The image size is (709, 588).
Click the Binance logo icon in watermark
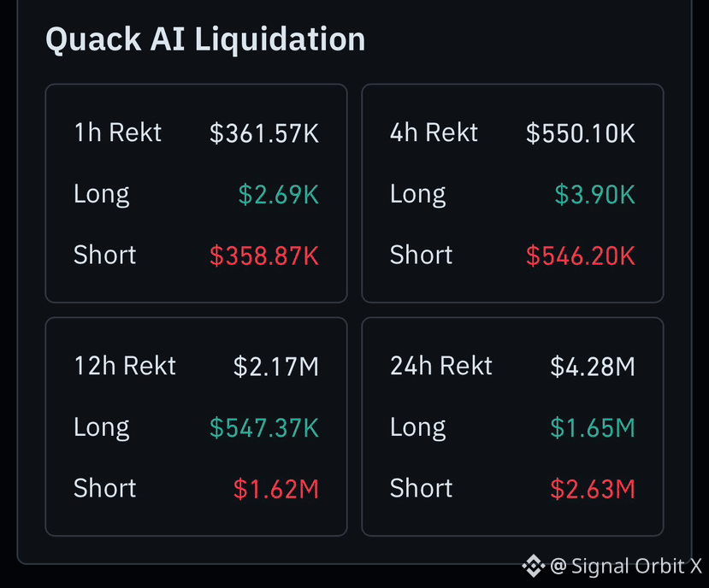pyautogui.click(x=534, y=566)
